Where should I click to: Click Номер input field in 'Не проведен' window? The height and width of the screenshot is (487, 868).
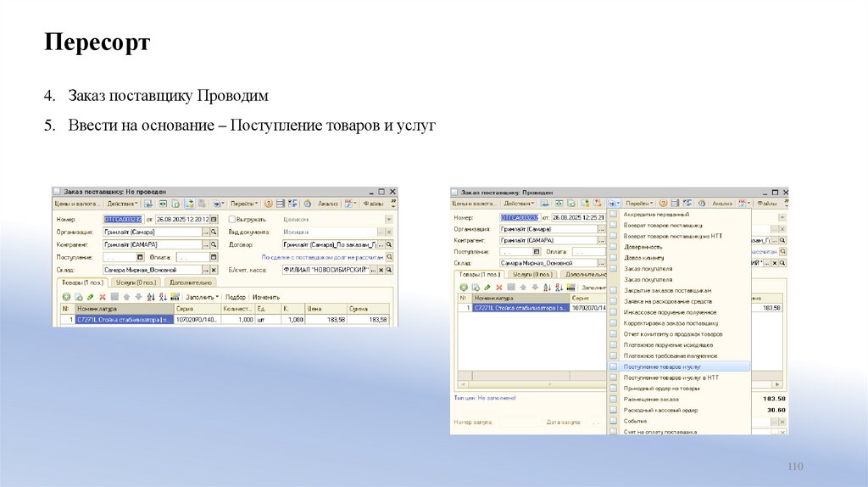124,220
